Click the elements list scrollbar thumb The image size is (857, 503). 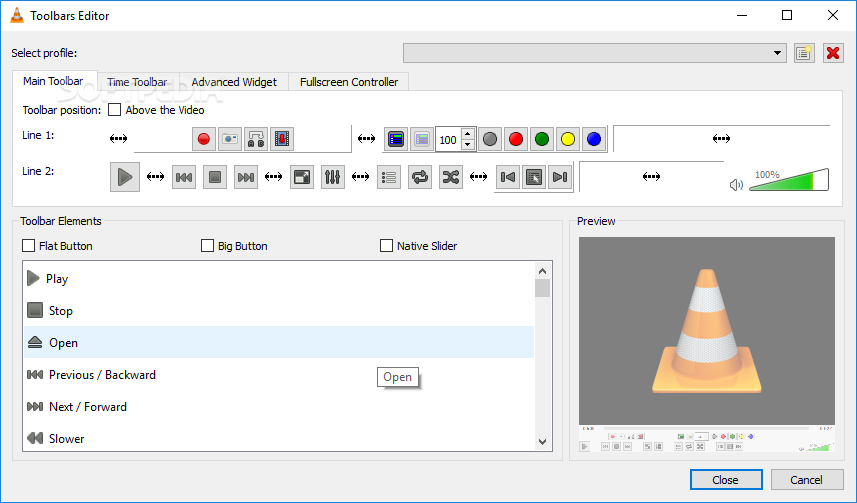click(542, 288)
